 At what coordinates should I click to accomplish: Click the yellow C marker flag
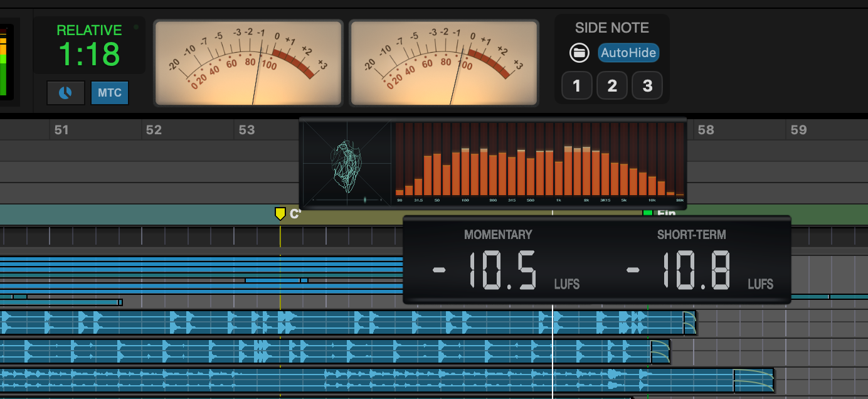click(x=280, y=214)
